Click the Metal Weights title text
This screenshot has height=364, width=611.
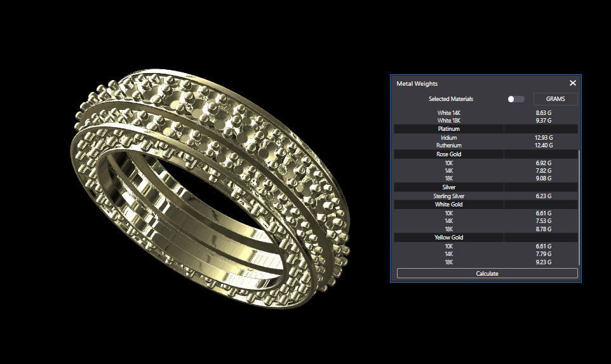pos(417,84)
